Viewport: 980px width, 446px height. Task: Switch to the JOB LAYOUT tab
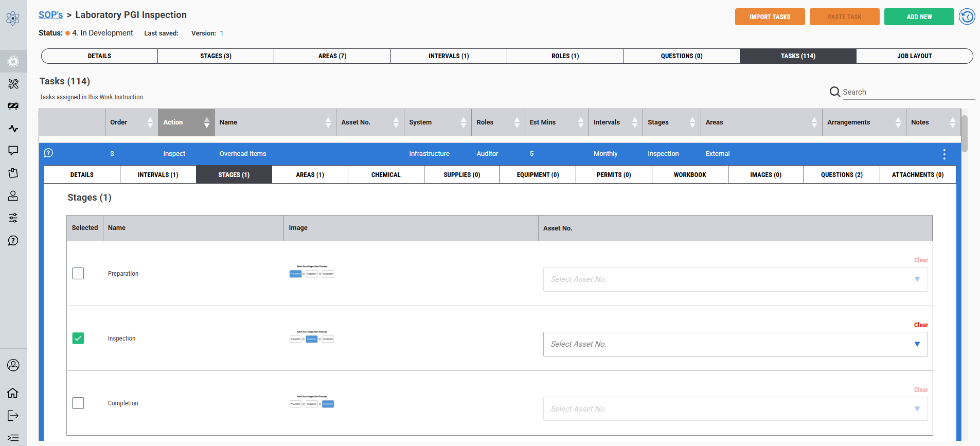click(x=914, y=56)
